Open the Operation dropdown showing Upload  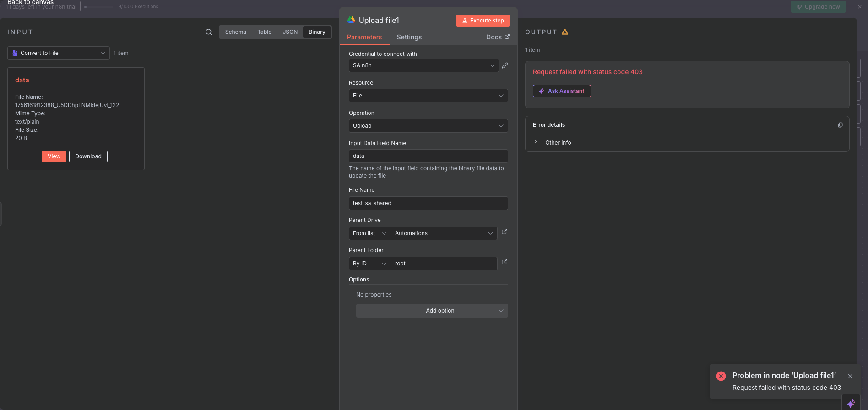coord(428,126)
